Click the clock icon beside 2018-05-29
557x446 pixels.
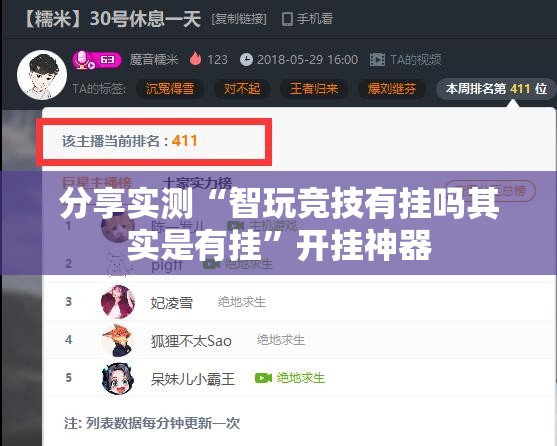(246, 60)
